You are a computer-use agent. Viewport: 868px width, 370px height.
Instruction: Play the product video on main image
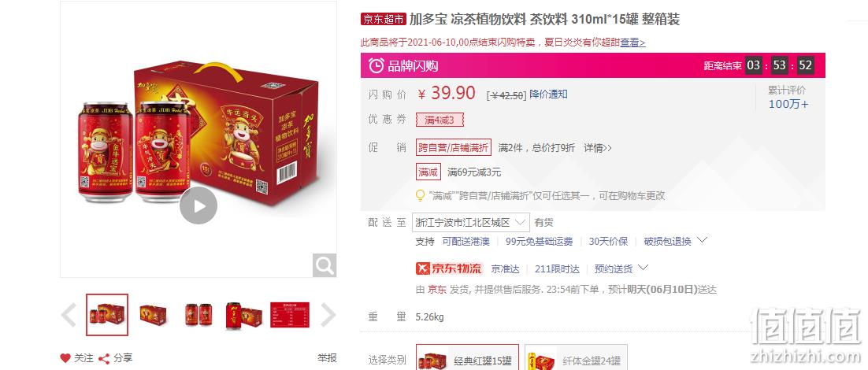198,205
